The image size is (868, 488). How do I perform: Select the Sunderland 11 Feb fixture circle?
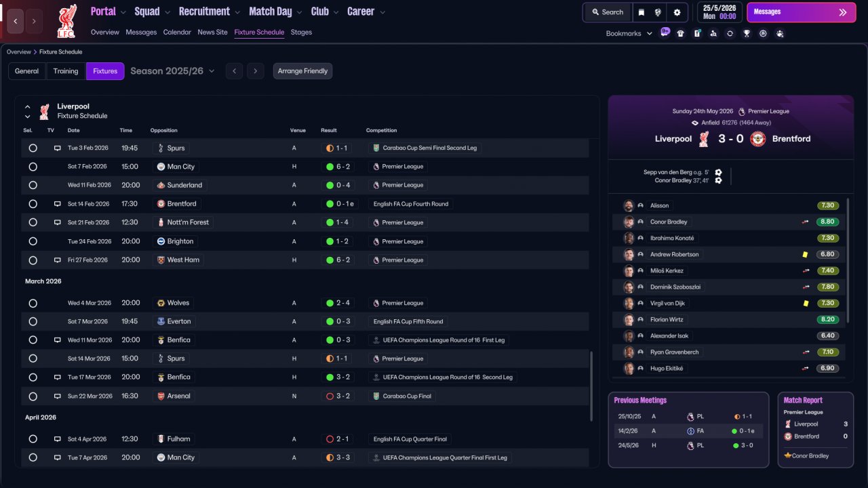(x=33, y=185)
